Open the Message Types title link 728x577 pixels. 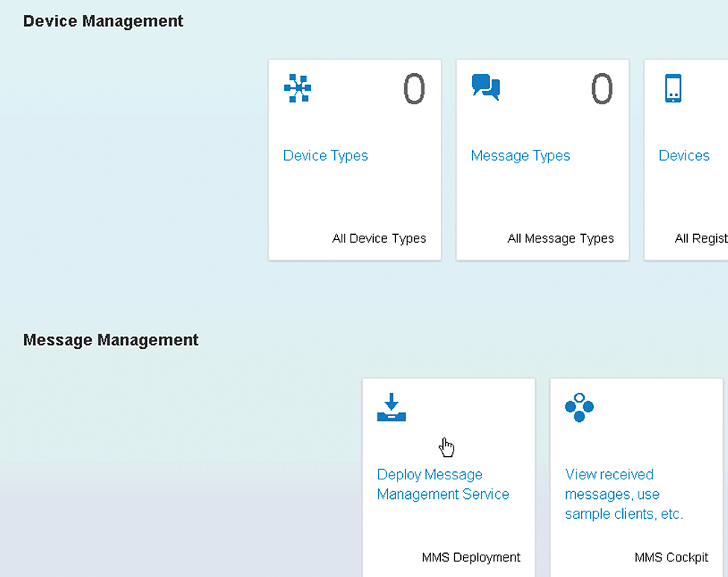point(520,156)
